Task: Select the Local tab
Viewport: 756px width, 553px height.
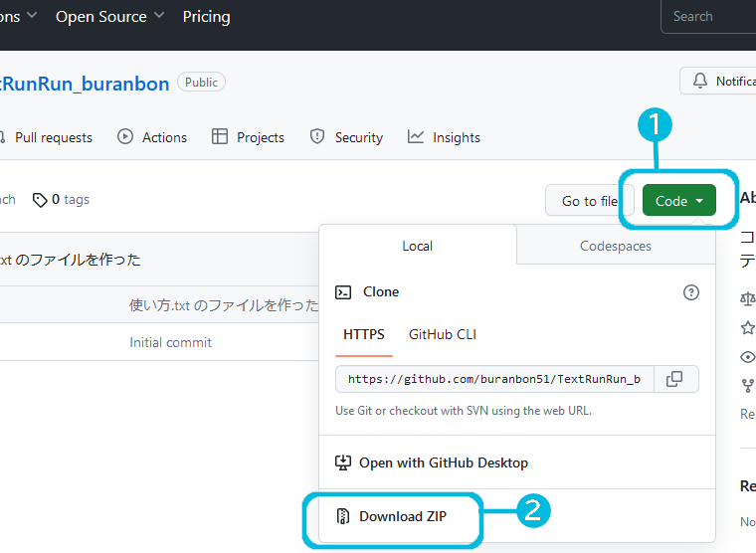Action: pyautogui.click(x=417, y=246)
